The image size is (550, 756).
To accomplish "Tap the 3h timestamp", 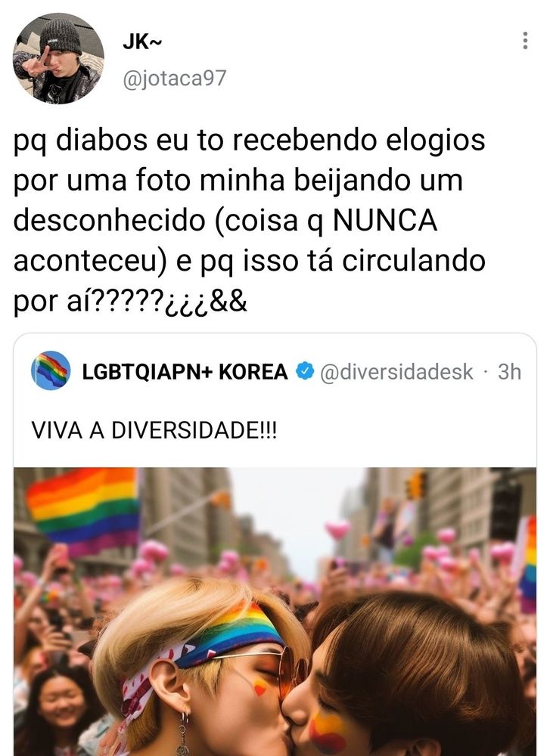I will [509, 372].
